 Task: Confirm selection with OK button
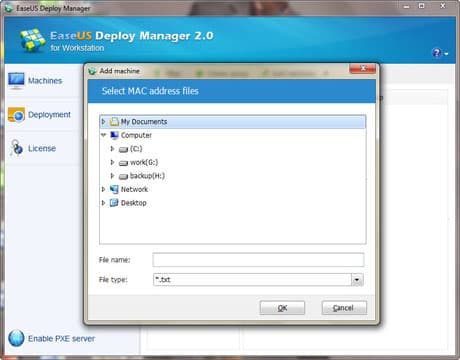282,308
